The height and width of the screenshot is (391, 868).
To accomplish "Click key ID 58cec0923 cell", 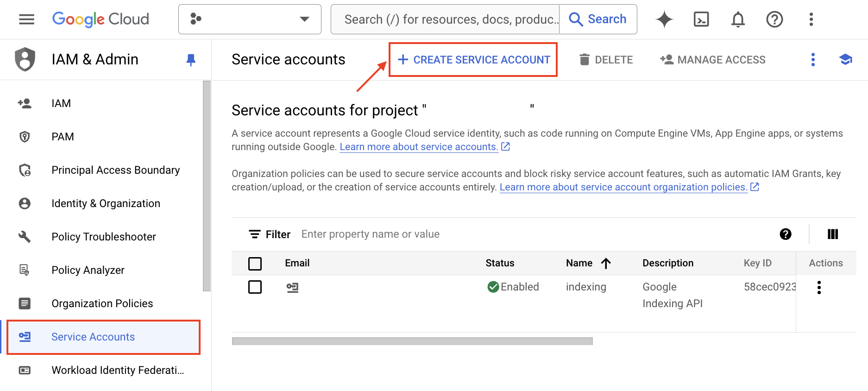I will [x=770, y=287].
